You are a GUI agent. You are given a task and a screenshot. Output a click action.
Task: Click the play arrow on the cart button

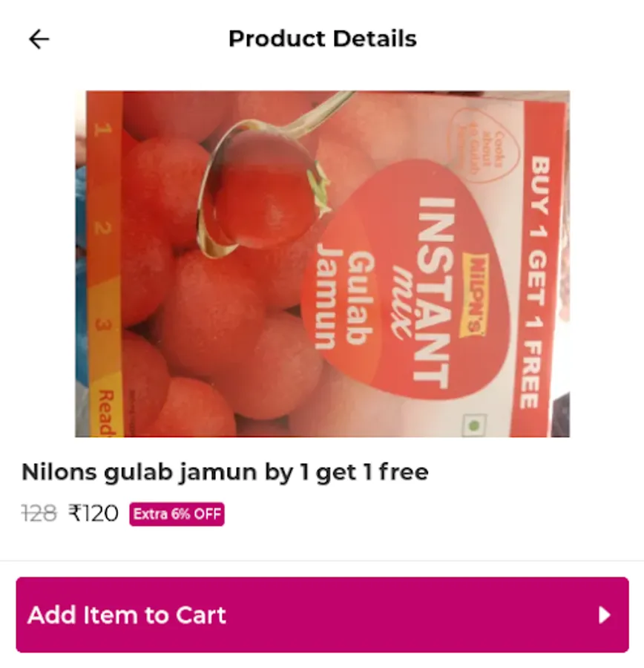[x=604, y=615]
